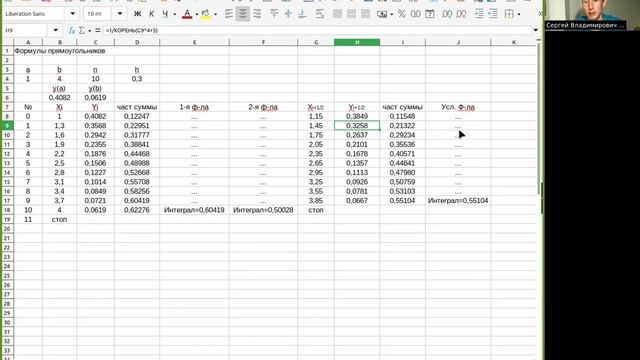Decrease cell indent
640x360 pixels.
pyautogui.click(x=493, y=14)
